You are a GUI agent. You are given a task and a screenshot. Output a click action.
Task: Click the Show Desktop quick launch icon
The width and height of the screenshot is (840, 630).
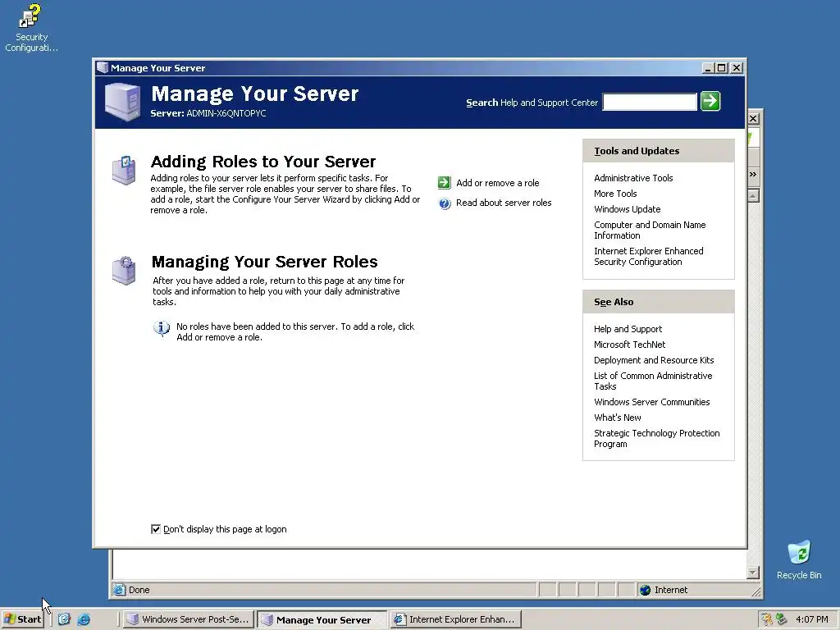coord(64,619)
